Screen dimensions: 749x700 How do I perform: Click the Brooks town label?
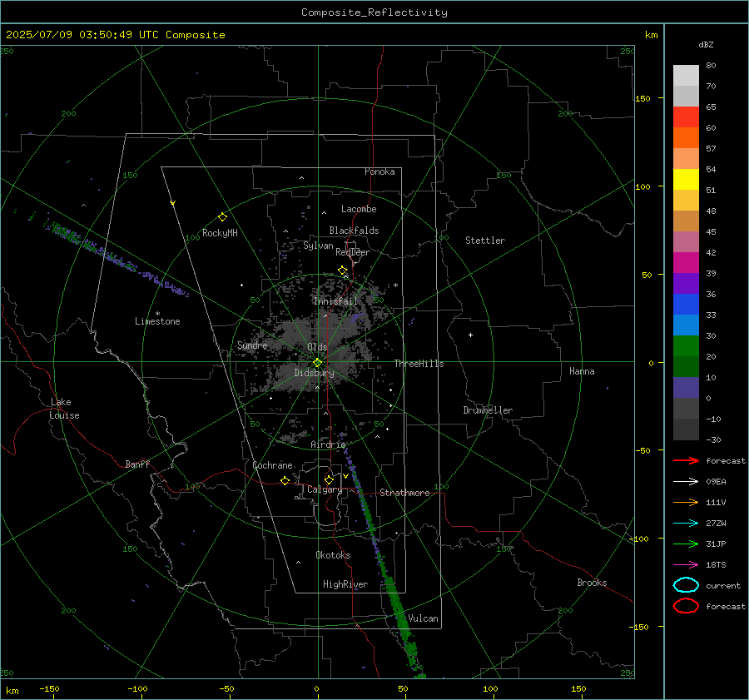tap(592, 583)
